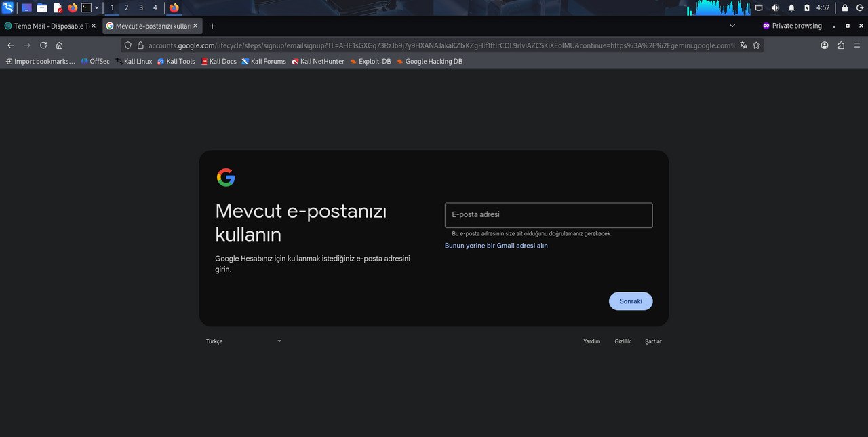Click the running Firefox taskbar window button
This screenshot has width=868, height=437.
(174, 7)
